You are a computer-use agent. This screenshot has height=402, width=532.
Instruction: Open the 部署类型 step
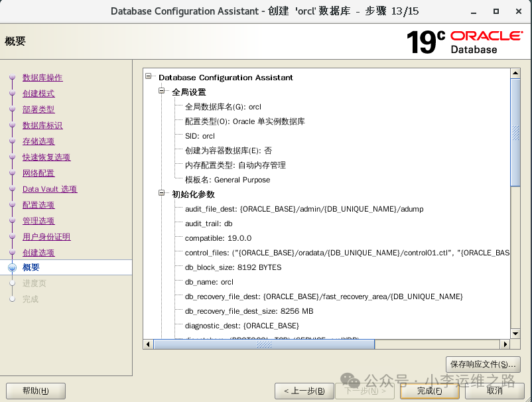pos(38,109)
